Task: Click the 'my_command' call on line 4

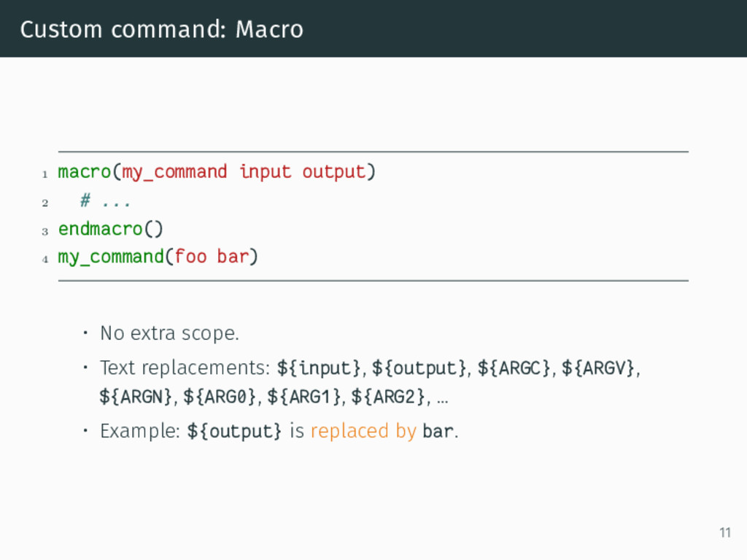Action: pos(111,257)
